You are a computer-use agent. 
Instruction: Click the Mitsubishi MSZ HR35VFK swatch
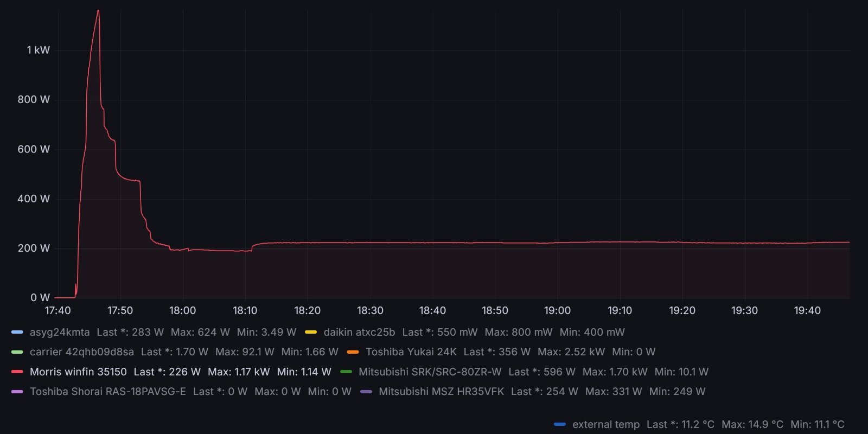point(366,392)
